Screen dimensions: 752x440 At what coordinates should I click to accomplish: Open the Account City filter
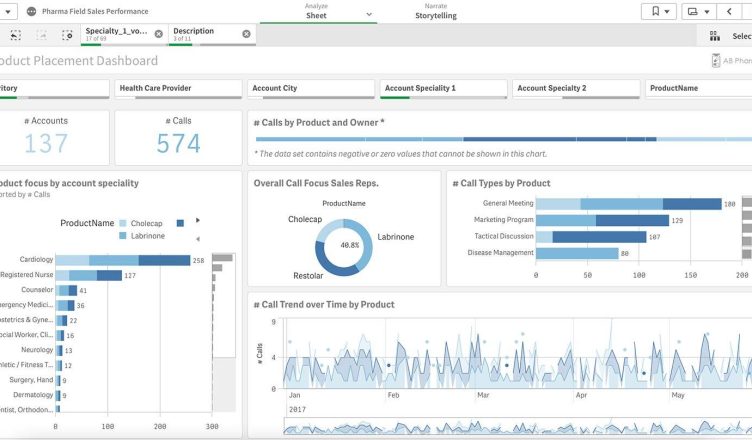coord(308,88)
